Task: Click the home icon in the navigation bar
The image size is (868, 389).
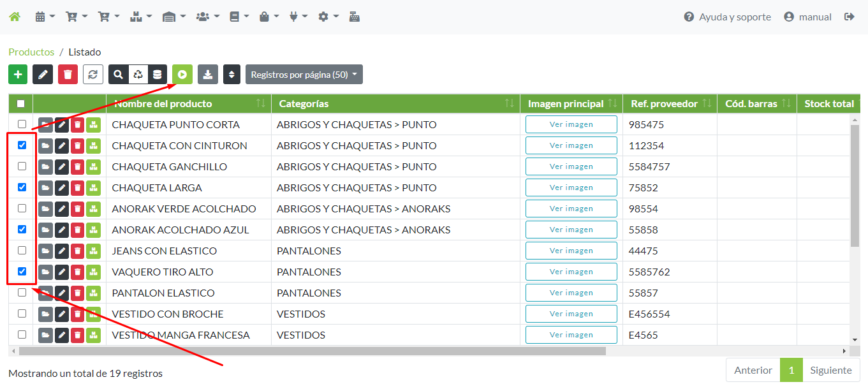Action: (x=14, y=17)
